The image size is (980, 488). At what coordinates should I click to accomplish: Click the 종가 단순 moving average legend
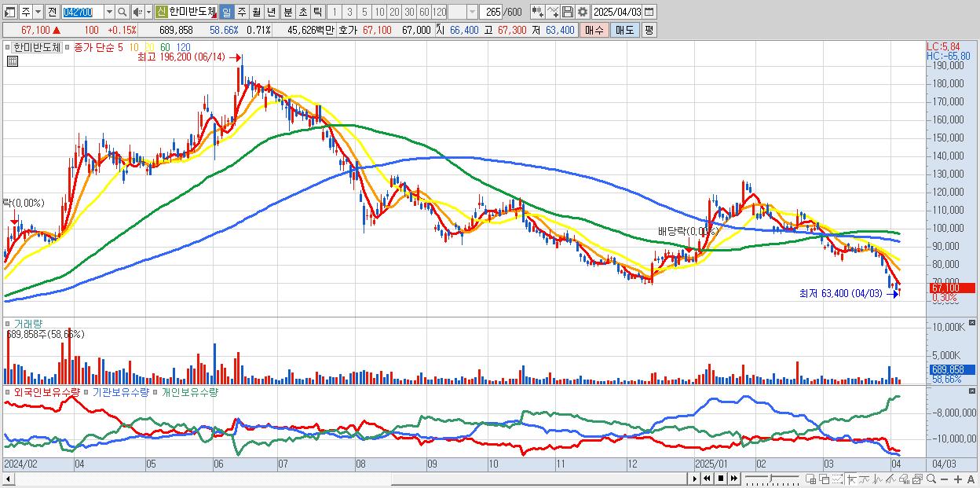point(94,47)
